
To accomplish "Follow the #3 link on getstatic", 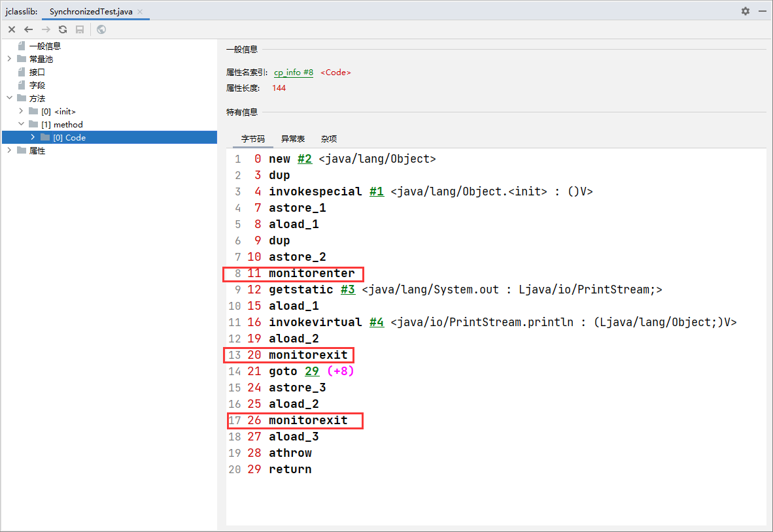I will point(347,289).
